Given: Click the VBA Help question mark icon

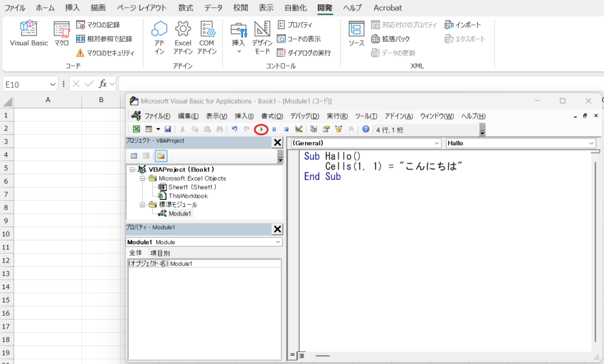Looking at the screenshot, I should coord(366,129).
